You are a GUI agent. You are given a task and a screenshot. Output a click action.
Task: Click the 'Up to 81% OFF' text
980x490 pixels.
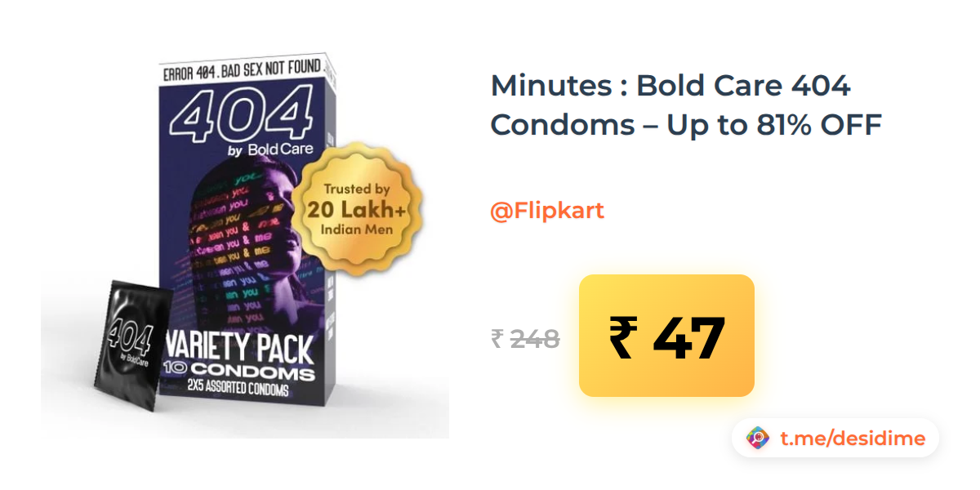click(x=774, y=124)
